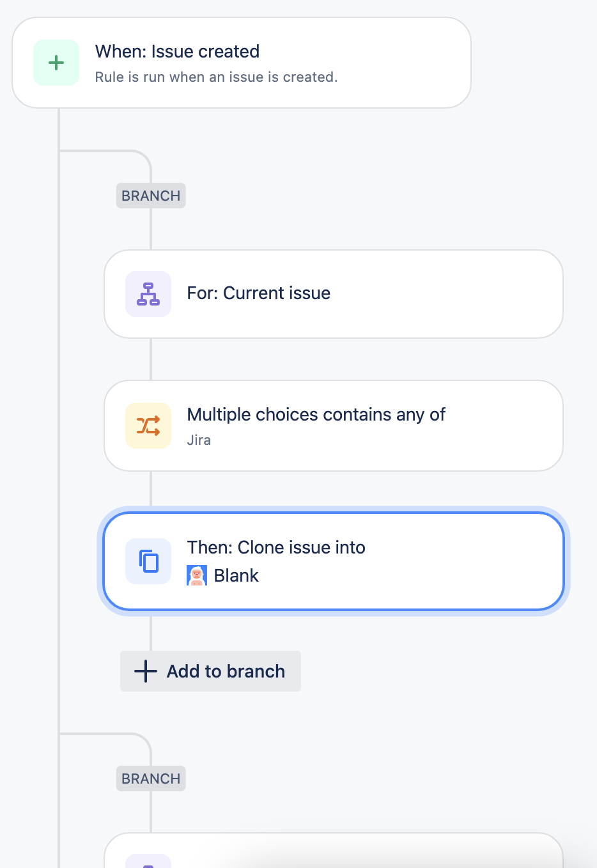
Task: Click the plus icon inside Add to branch
Action: coord(145,671)
